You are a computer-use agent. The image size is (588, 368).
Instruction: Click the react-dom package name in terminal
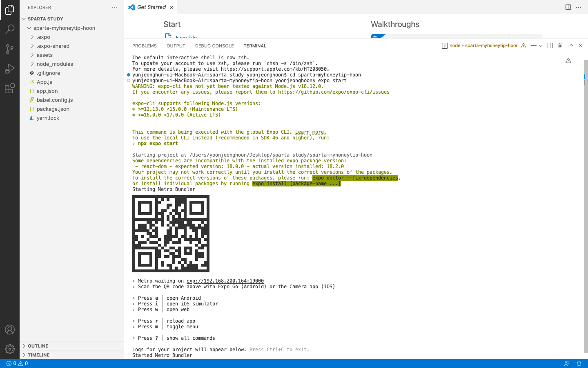(154, 166)
